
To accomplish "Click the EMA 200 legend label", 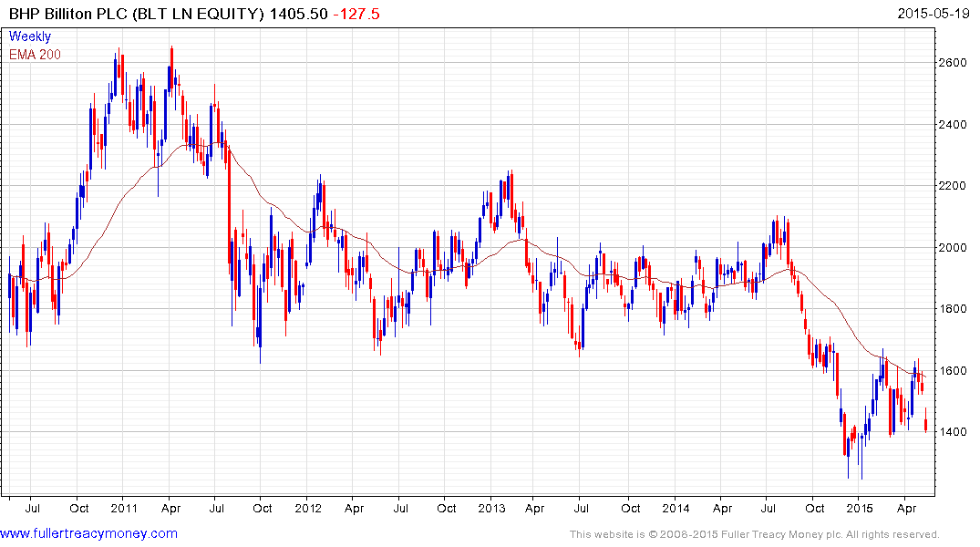I will click(x=35, y=55).
